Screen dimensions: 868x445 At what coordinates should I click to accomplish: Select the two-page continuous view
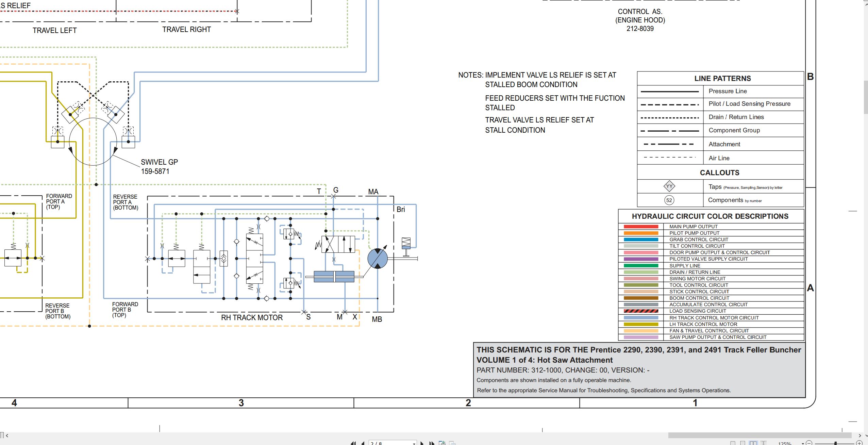coord(763,443)
